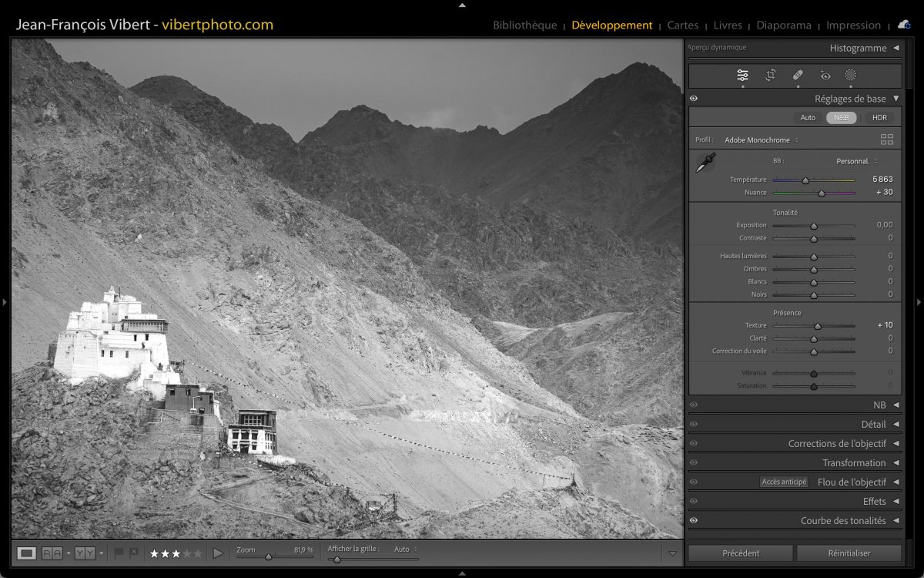Pick the white balance eyedropper tool
This screenshot has height=578, width=924.
click(x=705, y=163)
